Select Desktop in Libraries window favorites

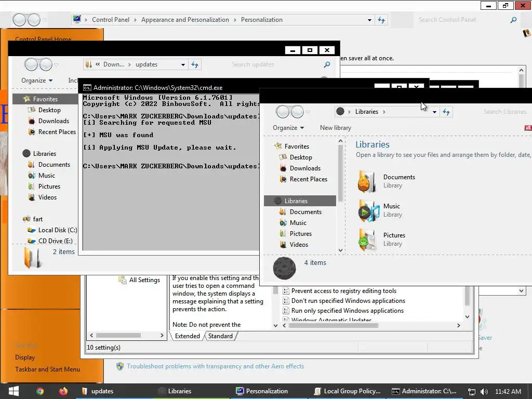[301, 157]
